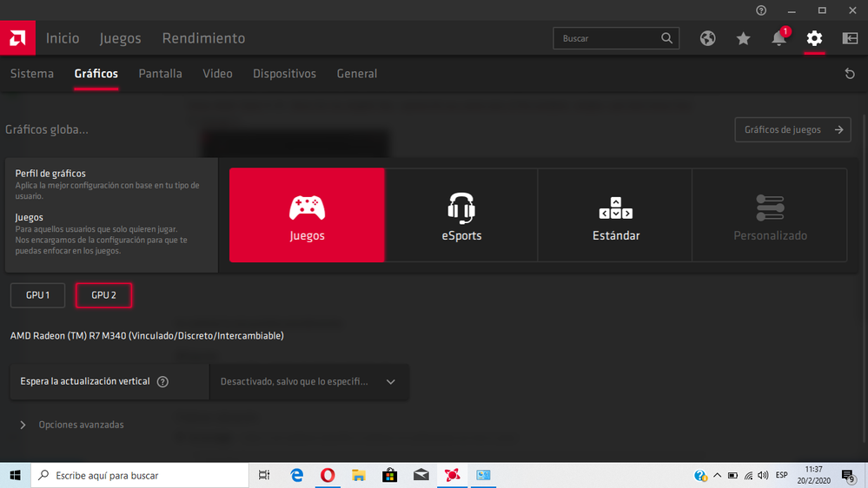
Task: Click the AMD Radeon R7 M340 label
Action: point(147,336)
